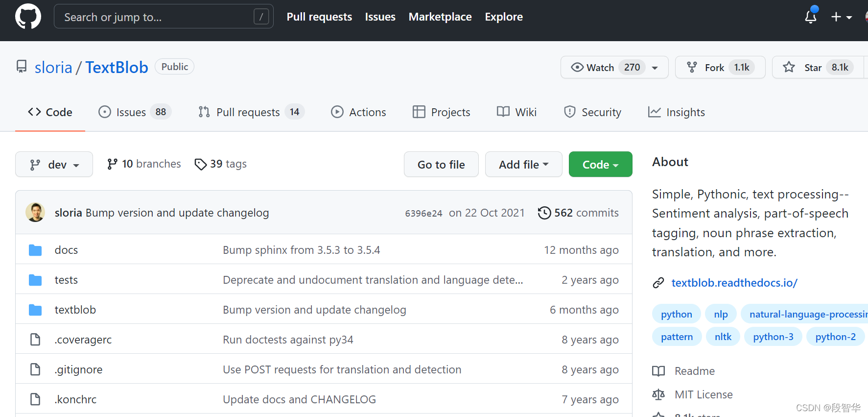Open commit Run doctests against py34
868x417 pixels.
pyautogui.click(x=288, y=340)
